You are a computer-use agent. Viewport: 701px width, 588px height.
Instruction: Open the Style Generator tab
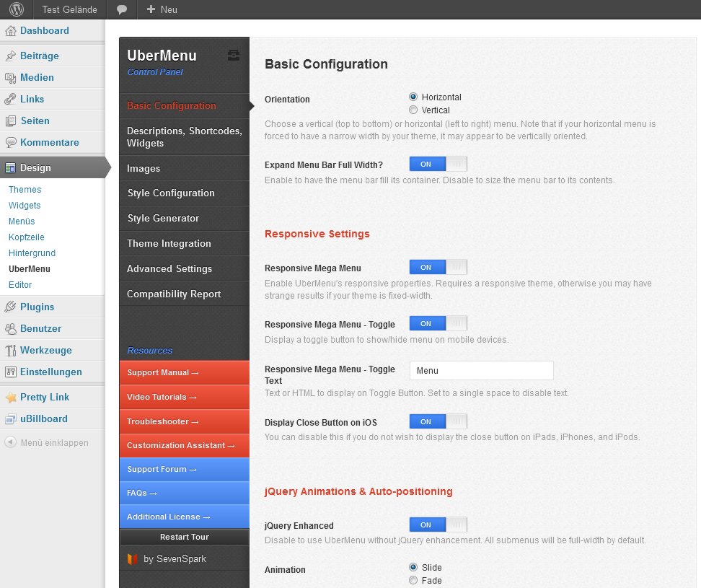point(184,218)
